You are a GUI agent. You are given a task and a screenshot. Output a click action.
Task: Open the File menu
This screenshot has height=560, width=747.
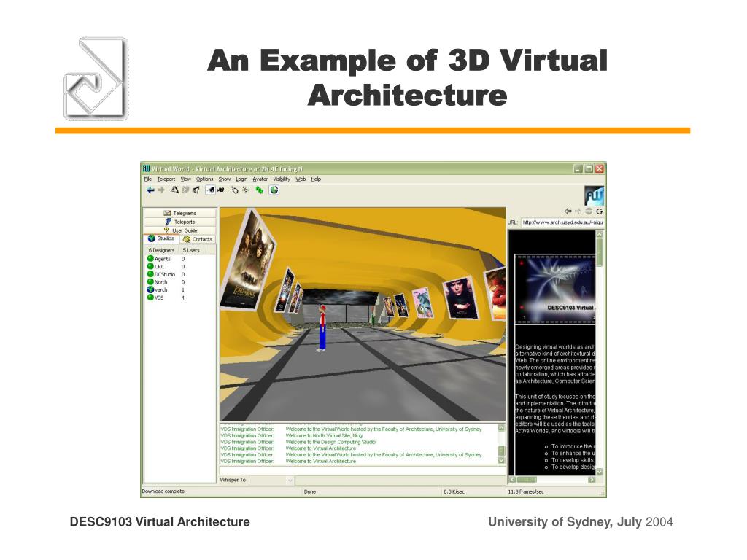(147, 179)
